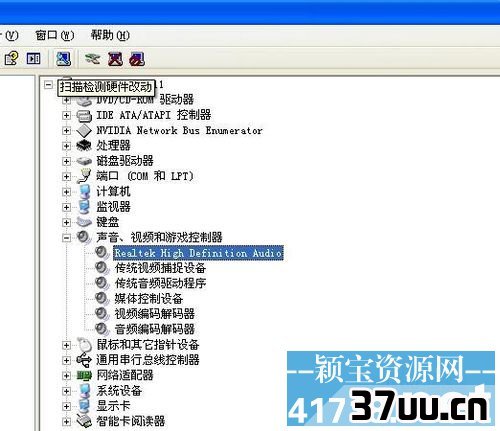Select Realtek High Definition Audio device
Screen dimensions: 500x431
198,253
